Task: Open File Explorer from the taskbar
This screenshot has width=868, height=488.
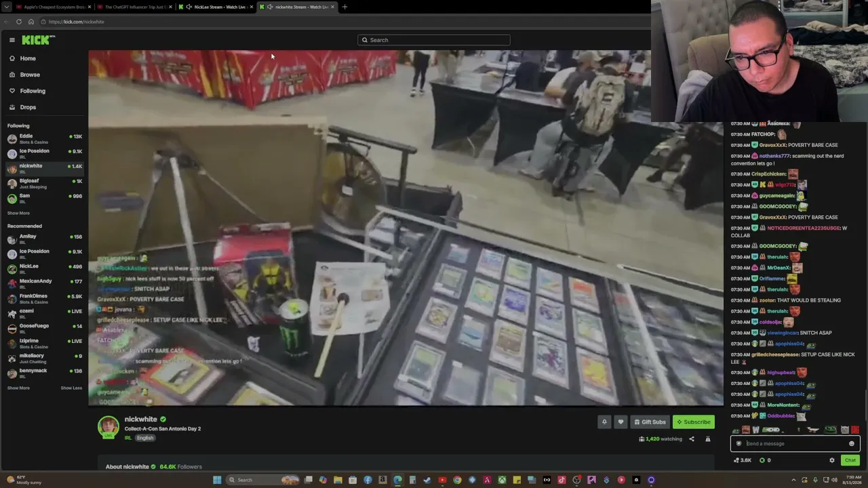Action: click(x=338, y=480)
